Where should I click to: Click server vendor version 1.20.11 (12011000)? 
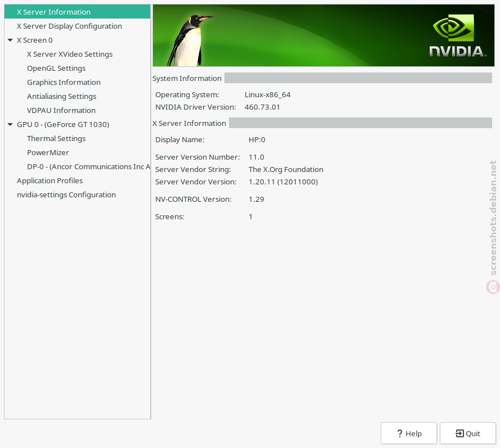point(283,182)
